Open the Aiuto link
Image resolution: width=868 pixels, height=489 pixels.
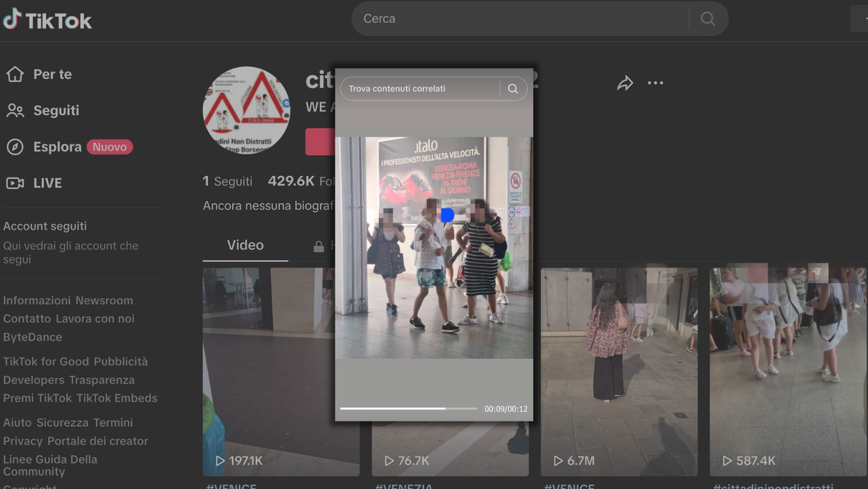tap(17, 422)
